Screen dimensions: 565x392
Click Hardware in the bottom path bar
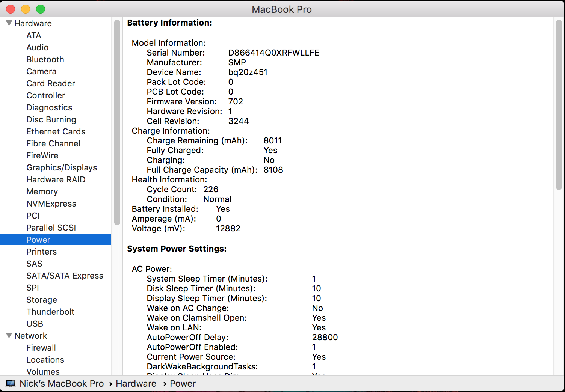click(x=136, y=384)
